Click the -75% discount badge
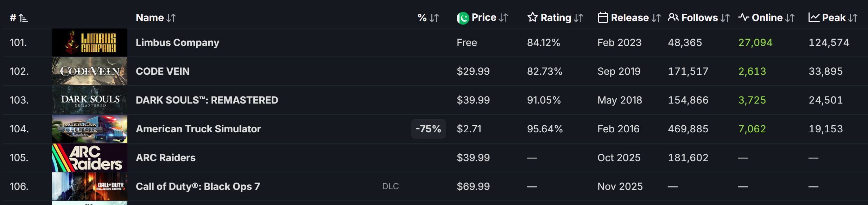The image size is (868, 205). [428, 129]
